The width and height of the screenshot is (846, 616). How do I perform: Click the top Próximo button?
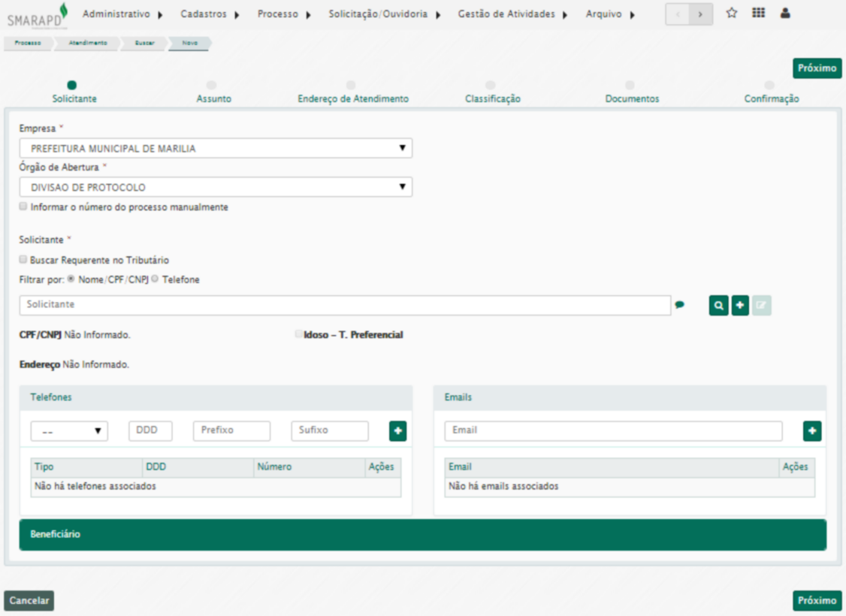point(817,68)
